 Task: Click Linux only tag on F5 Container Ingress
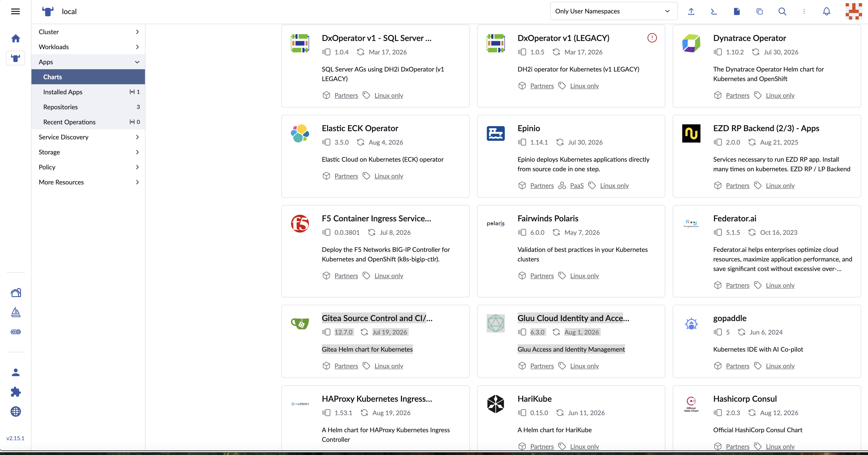[388, 276]
